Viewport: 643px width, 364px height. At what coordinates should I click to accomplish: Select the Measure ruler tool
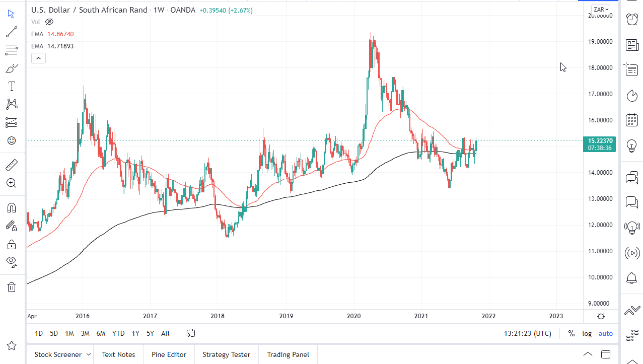click(11, 165)
